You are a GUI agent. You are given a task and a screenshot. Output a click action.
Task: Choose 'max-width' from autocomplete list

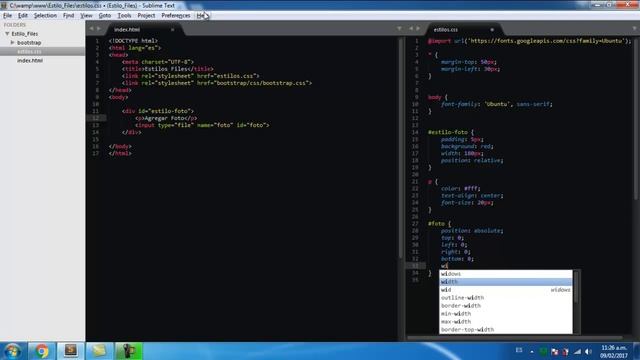click(506, 322)
